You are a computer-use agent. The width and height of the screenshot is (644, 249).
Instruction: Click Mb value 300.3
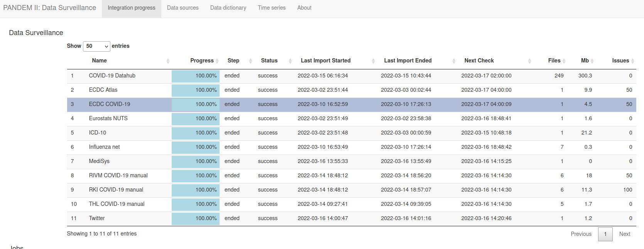tap(585, 76)
